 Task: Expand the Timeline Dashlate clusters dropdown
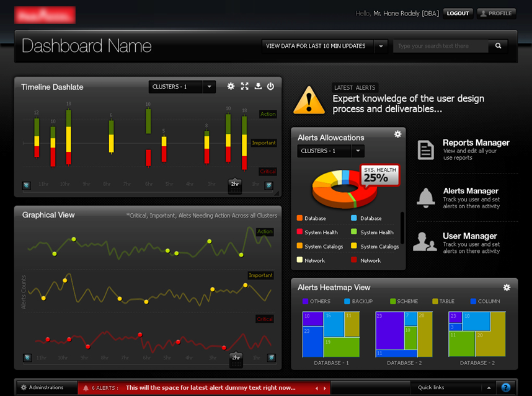click(209, 87)
